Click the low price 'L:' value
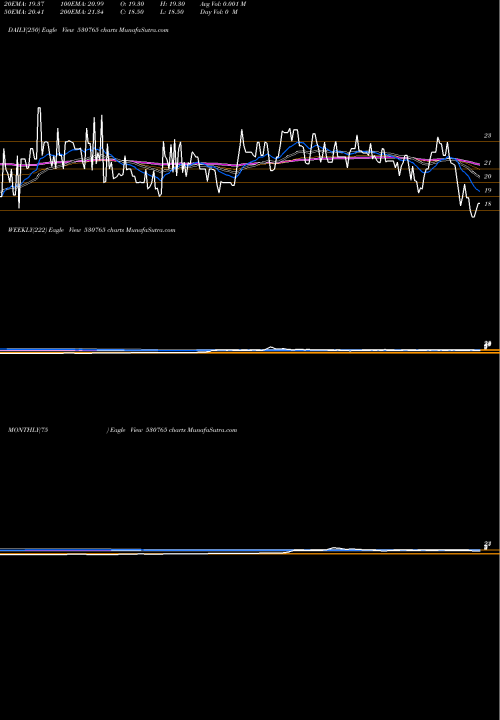 [172, 12]
